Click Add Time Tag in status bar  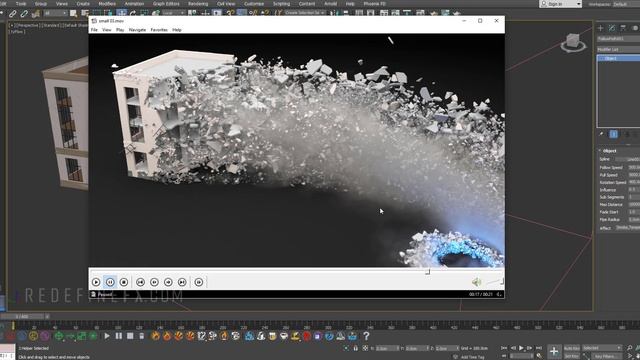click(x=473, y=357)
